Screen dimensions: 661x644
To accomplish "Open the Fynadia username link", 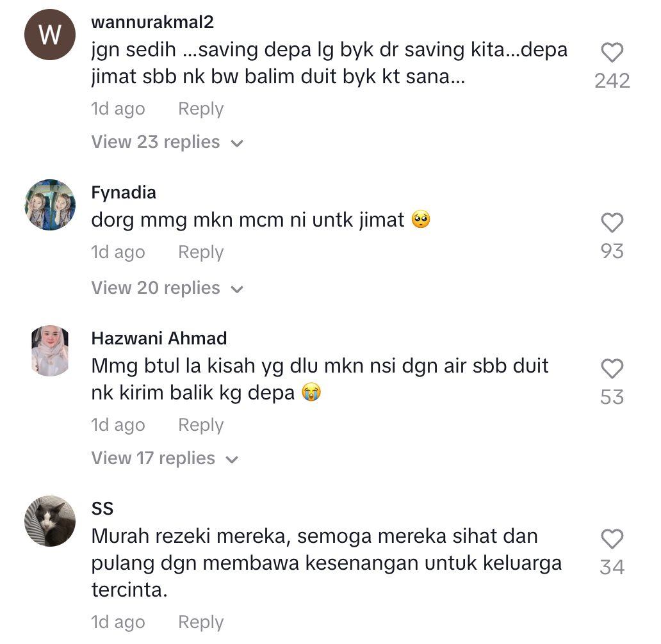I will tap(124, 193).
